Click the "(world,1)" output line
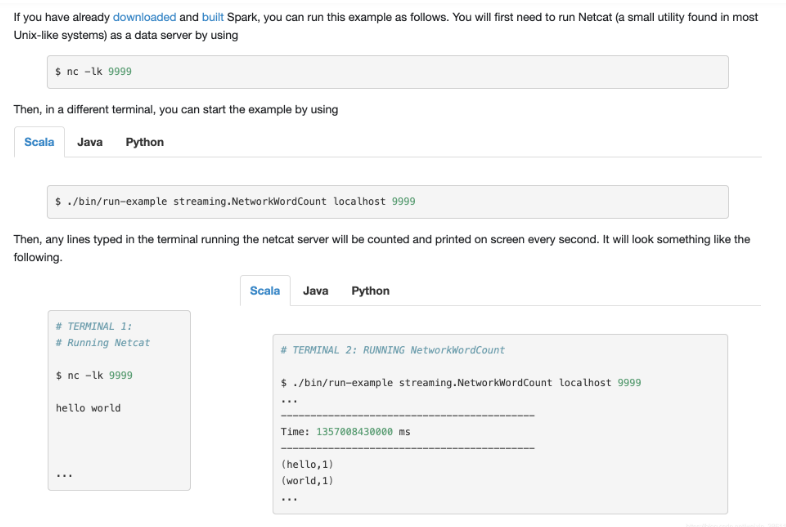This screenshot has height=527, width=786. tap(307, 481)
